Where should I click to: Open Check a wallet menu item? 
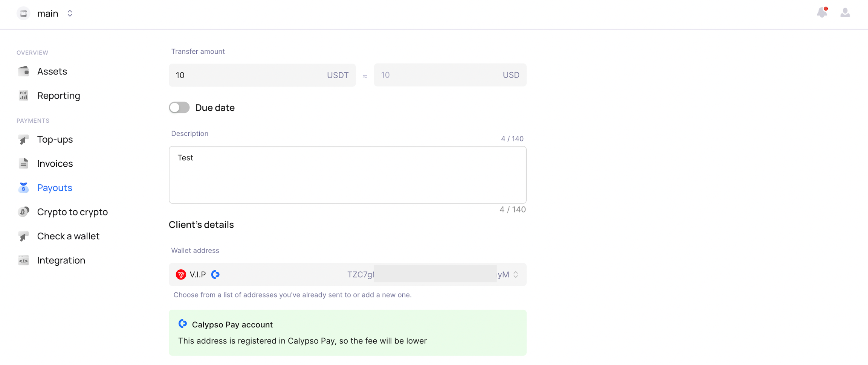coord(68,236)
